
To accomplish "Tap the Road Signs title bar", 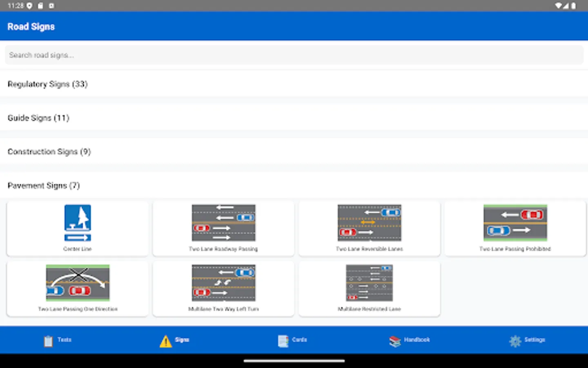I will click(31, 26).
